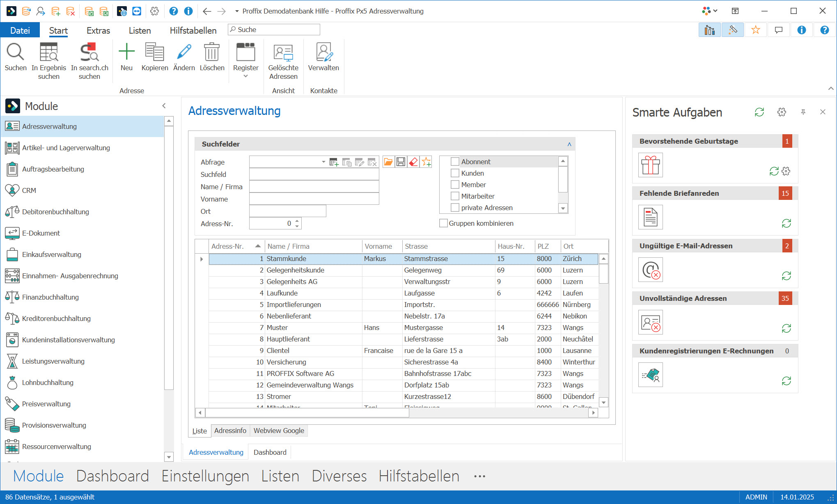Switch to the Webview Google tab

coord(279,431)
